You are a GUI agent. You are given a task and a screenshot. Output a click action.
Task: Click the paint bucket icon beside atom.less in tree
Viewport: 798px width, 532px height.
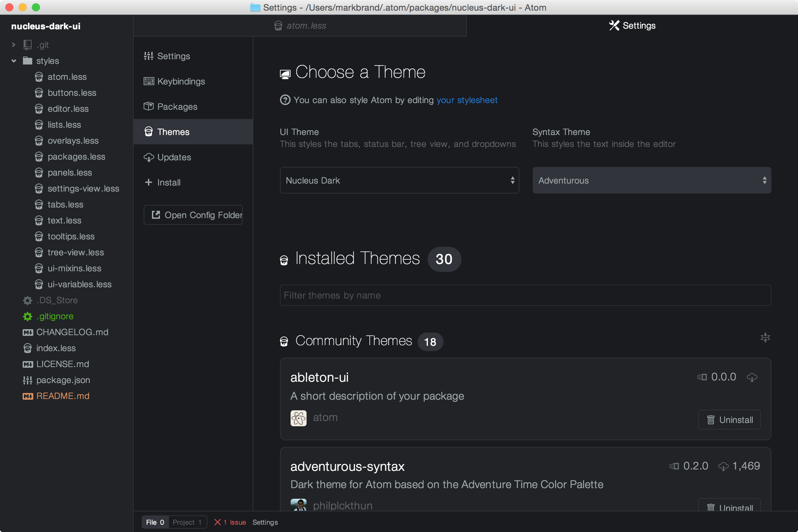click(39, 77)
